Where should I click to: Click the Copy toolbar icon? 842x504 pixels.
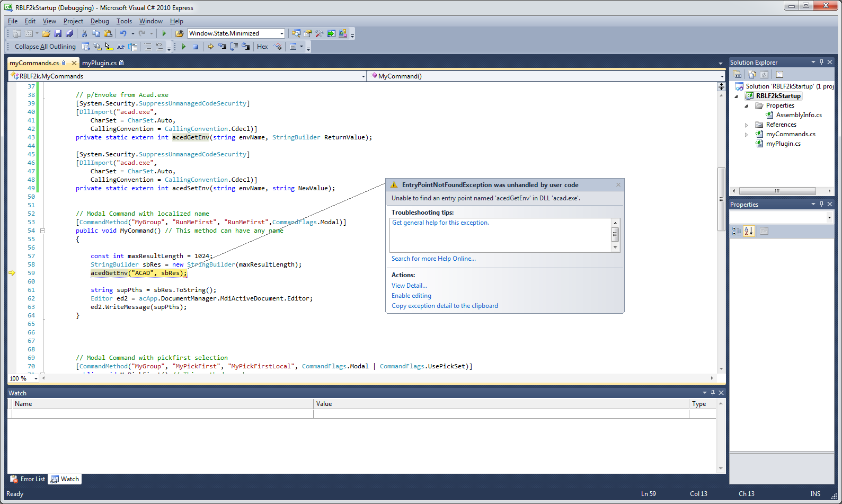click(x=96, y=33)
